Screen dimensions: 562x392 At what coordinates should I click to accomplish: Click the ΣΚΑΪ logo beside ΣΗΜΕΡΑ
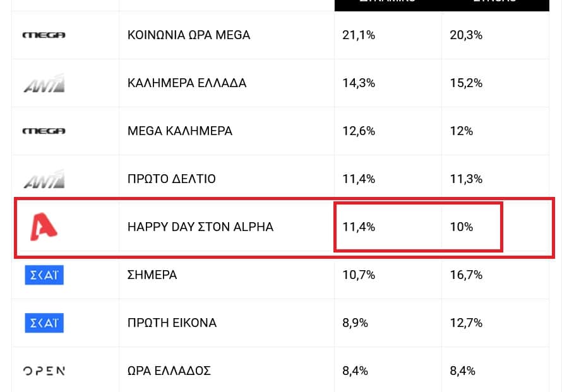[44, 275]
